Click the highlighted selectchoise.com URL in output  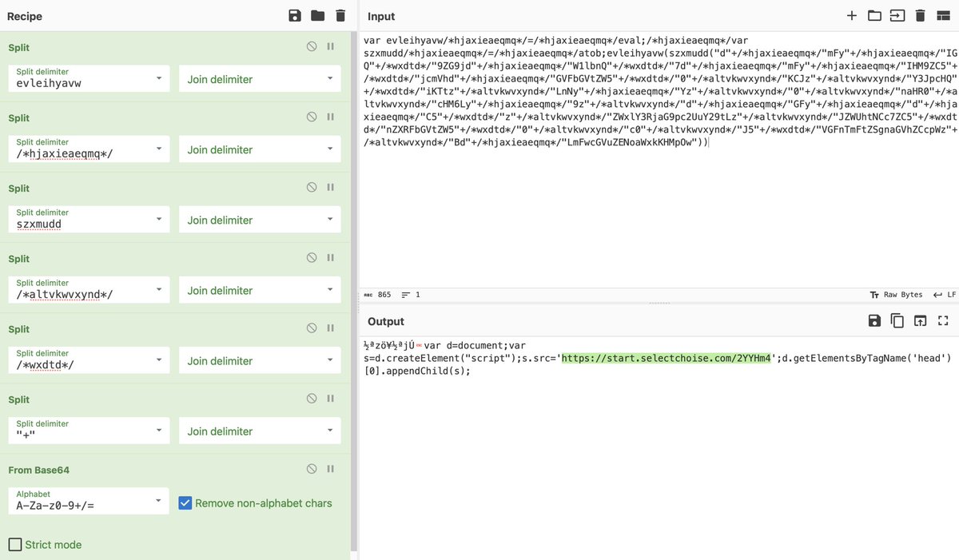[x=666, y=358]
